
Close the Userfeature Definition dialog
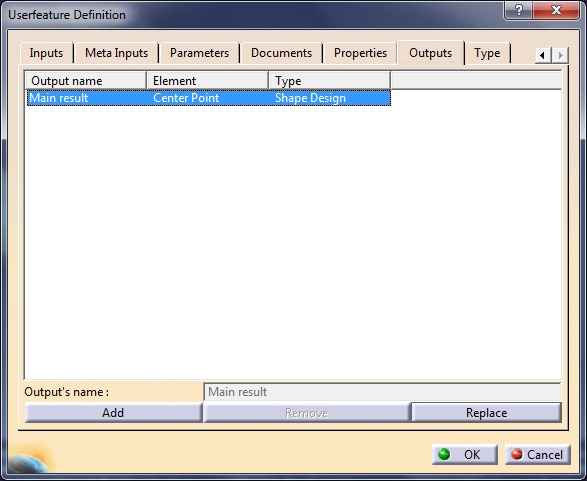point(556,10)
